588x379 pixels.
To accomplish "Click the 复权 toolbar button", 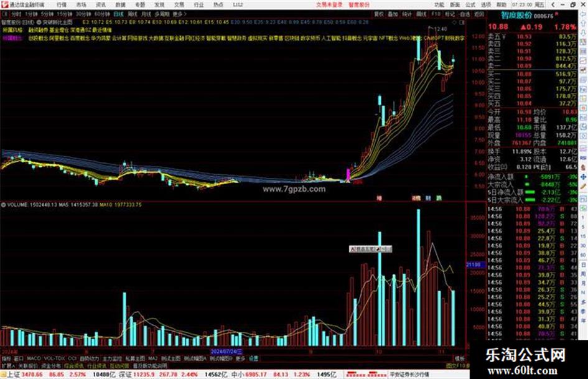I will (x=379, y=14).
